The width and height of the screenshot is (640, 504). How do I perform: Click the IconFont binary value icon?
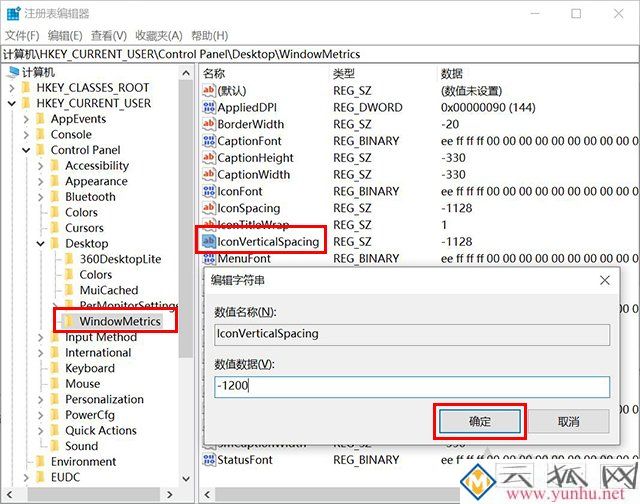coord(209,191)
